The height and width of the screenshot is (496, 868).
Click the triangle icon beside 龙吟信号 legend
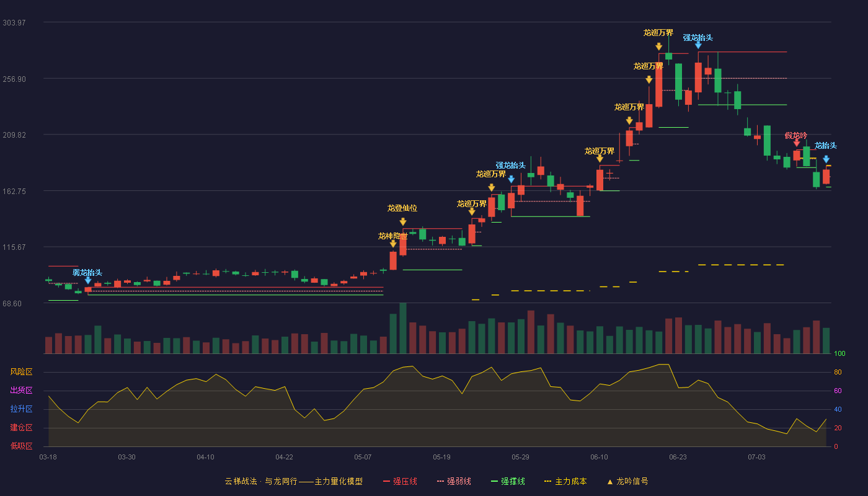point(609,482)
